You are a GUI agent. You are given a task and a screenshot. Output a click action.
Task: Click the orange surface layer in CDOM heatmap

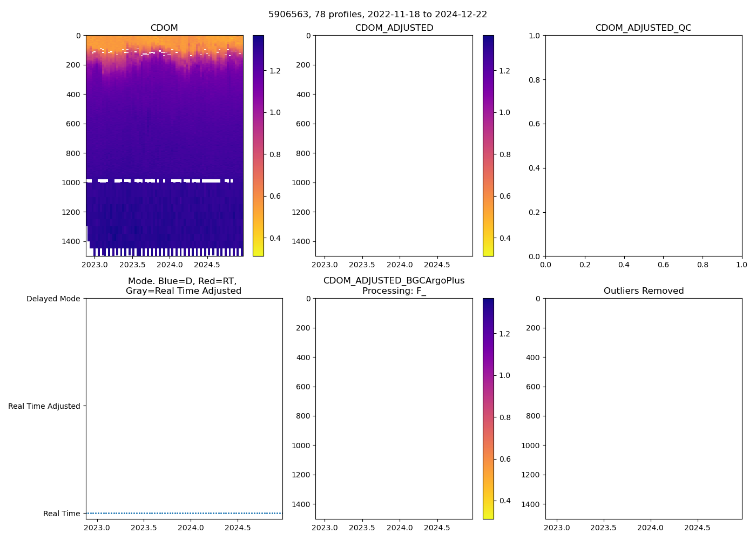[x=164, y=42]
